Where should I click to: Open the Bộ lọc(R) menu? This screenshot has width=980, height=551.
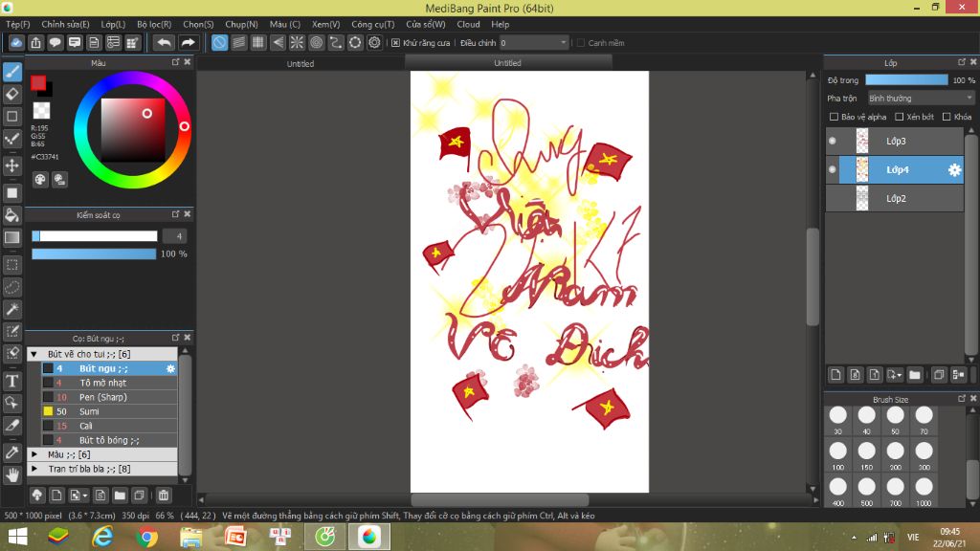(154, 24)
